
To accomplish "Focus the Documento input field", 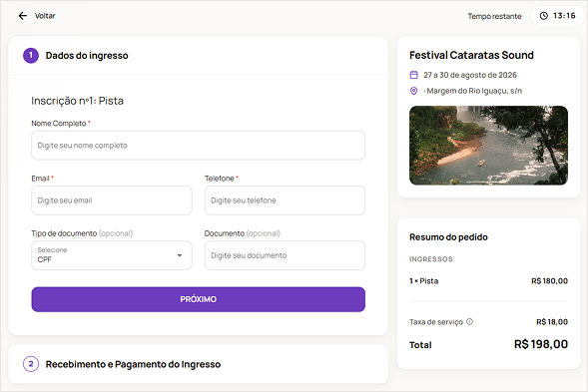I will tap(285, 255).
